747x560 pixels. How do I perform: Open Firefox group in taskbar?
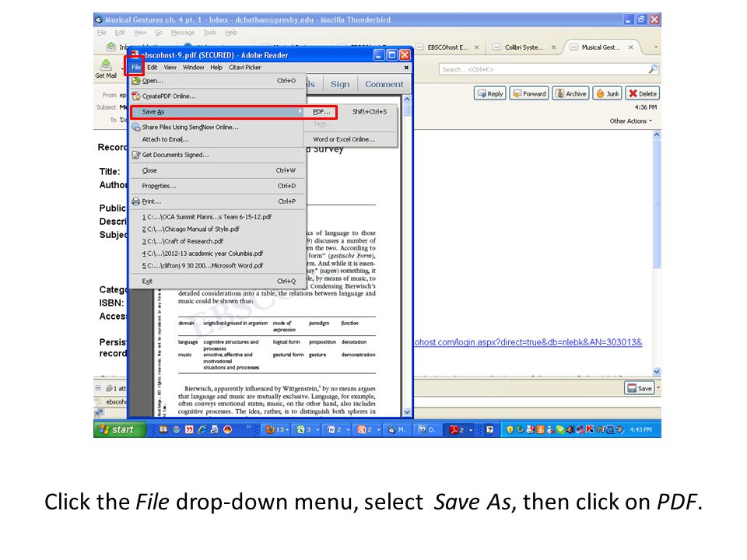pos(276,429)
